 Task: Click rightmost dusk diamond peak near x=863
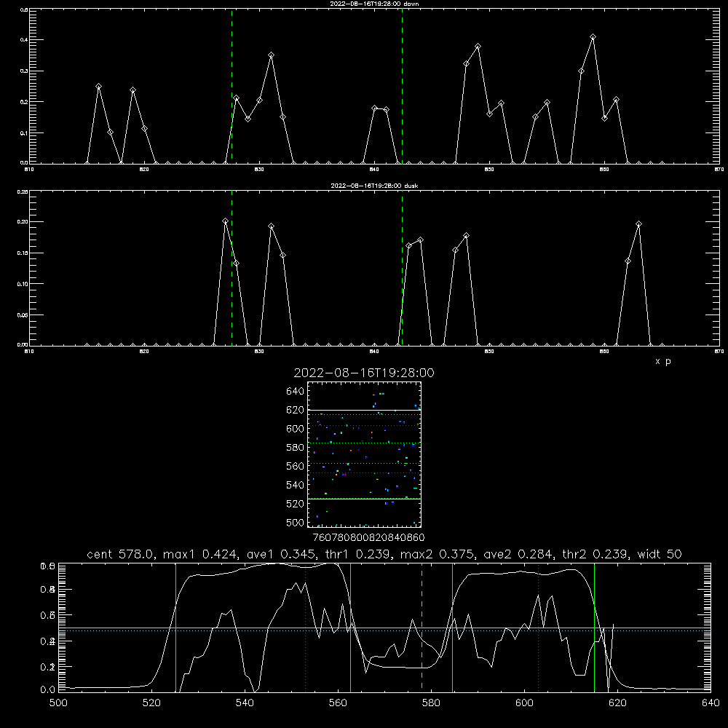click(639, 224)
